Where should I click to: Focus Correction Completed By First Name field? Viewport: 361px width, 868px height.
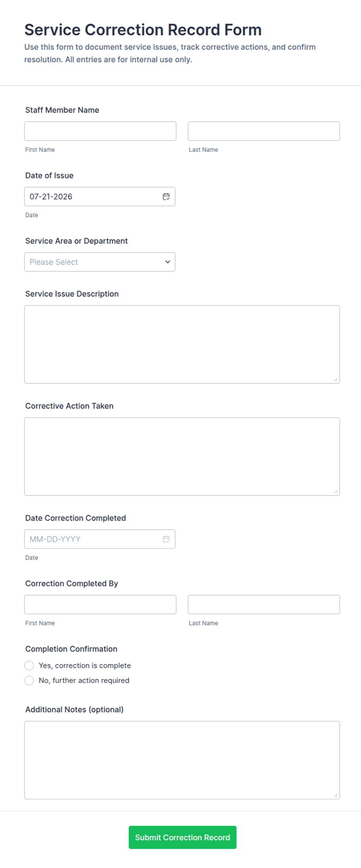coord(100,605)
